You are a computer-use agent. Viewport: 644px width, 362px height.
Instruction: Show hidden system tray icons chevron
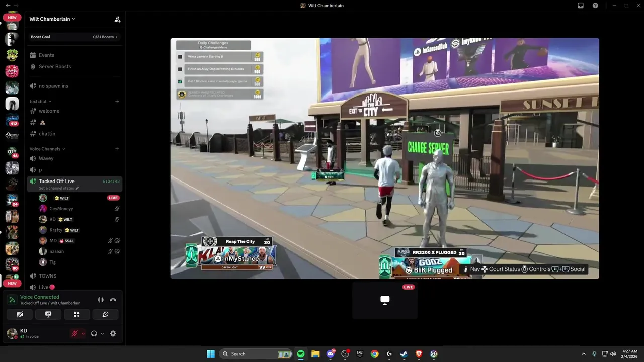coord(584,354)
